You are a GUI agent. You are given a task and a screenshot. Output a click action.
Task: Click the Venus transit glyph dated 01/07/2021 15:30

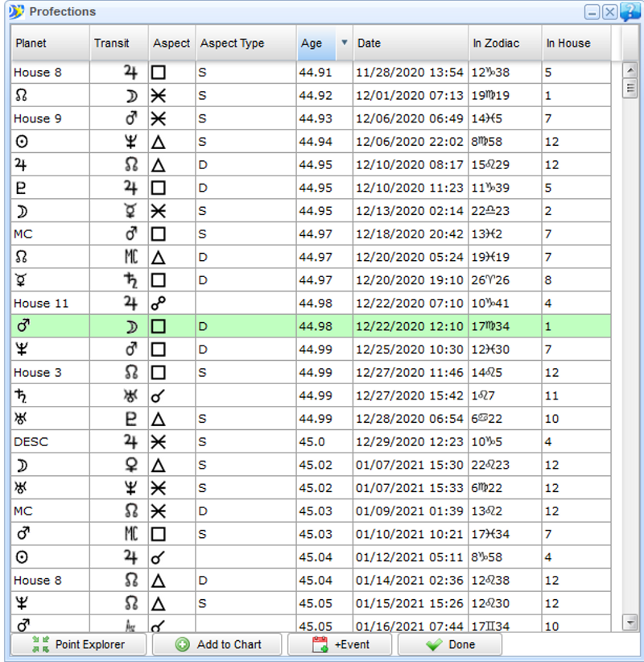(130, 465)
